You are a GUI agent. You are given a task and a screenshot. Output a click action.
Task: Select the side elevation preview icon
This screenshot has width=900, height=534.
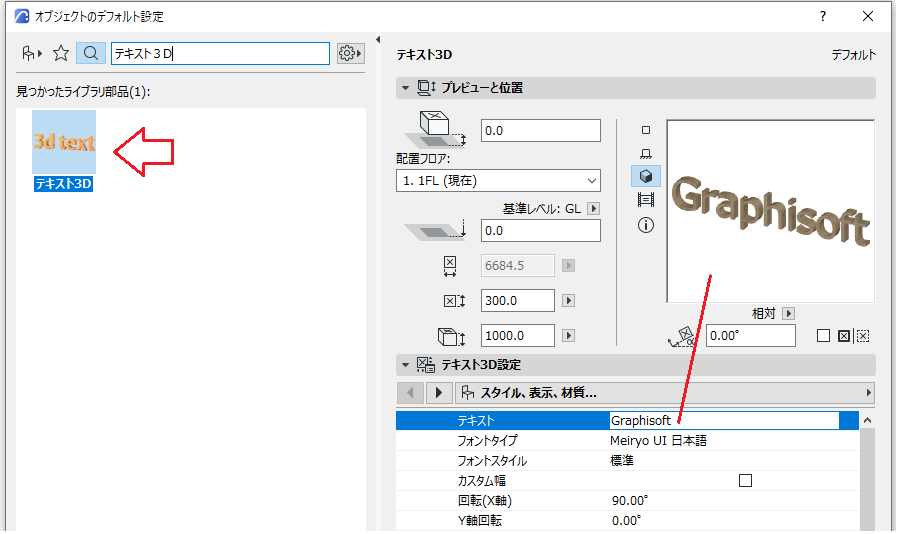coord(646,153)
